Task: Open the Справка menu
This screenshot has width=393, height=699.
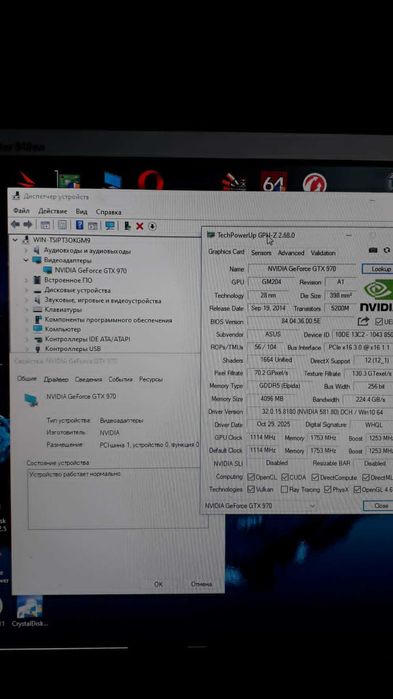Action: 108,212
